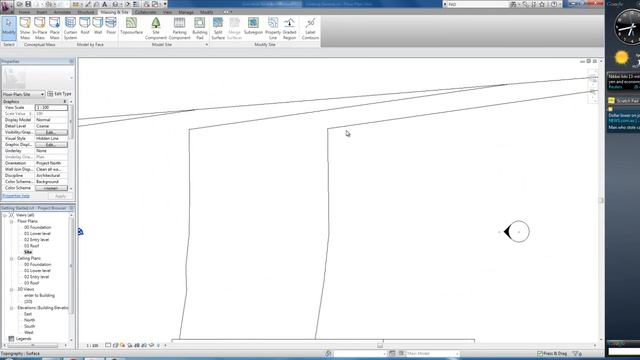Open the {3D} view in browser
This screenshot has width=640, height=360.
click(28, 302)
